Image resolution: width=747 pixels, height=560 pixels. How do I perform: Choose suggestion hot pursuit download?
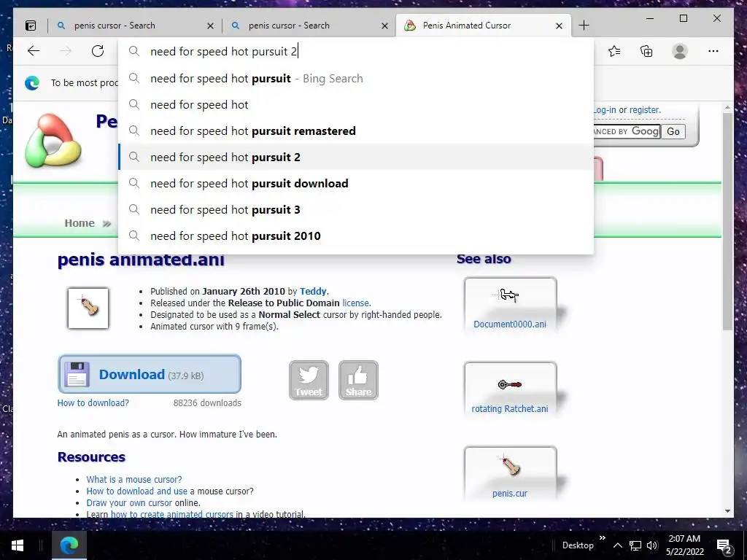tap(356, 183)
